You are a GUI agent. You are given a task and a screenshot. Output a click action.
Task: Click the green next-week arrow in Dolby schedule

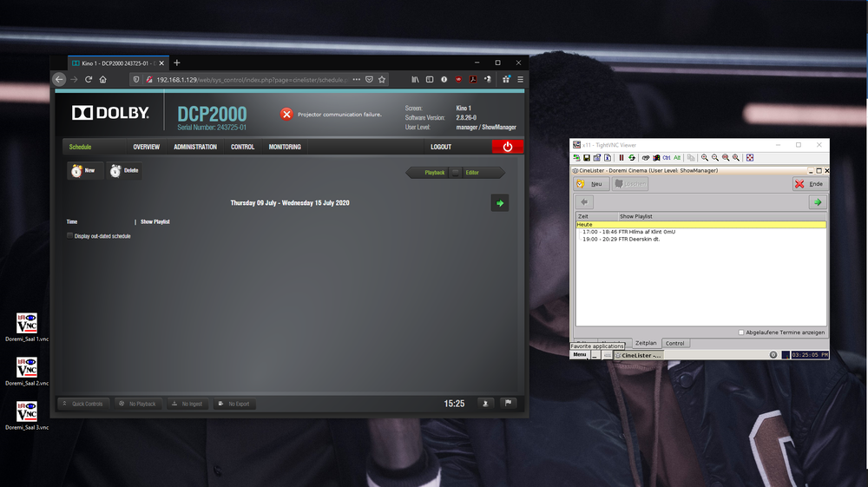click(499, 203)
